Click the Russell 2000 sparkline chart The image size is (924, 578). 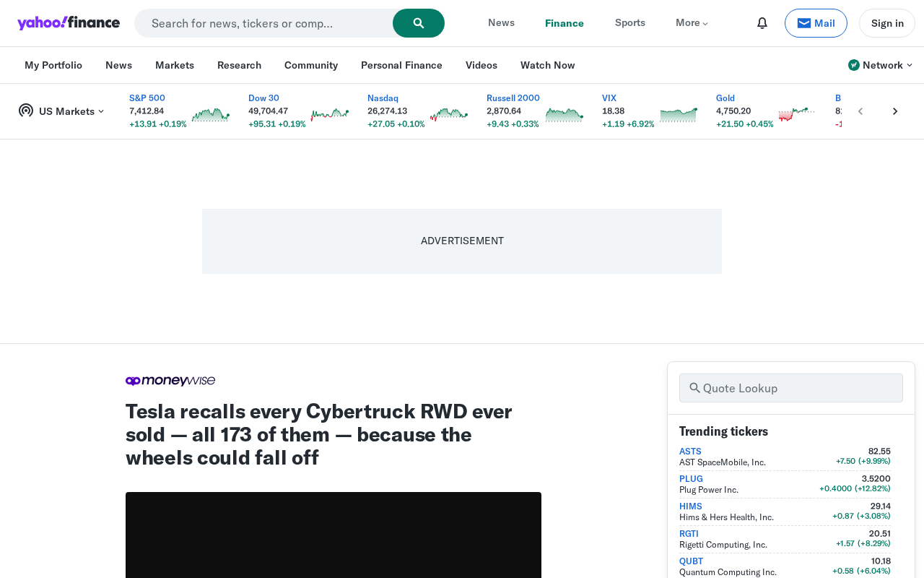click(x=565, y=114)
